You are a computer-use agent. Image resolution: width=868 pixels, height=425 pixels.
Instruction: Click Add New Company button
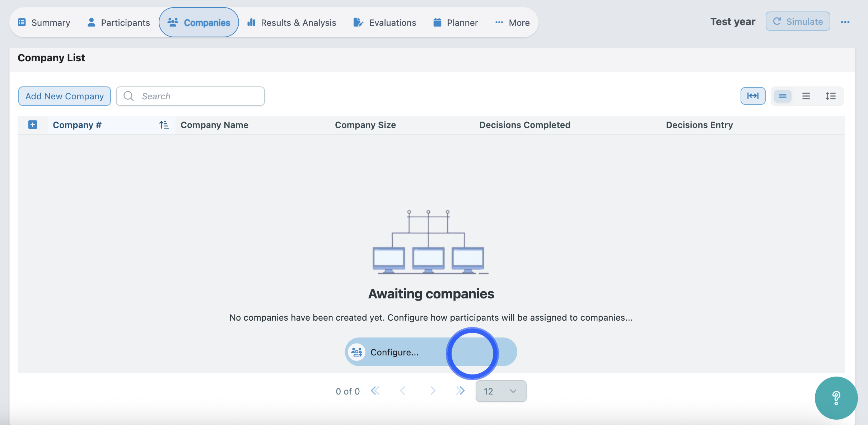coord(65,96)
